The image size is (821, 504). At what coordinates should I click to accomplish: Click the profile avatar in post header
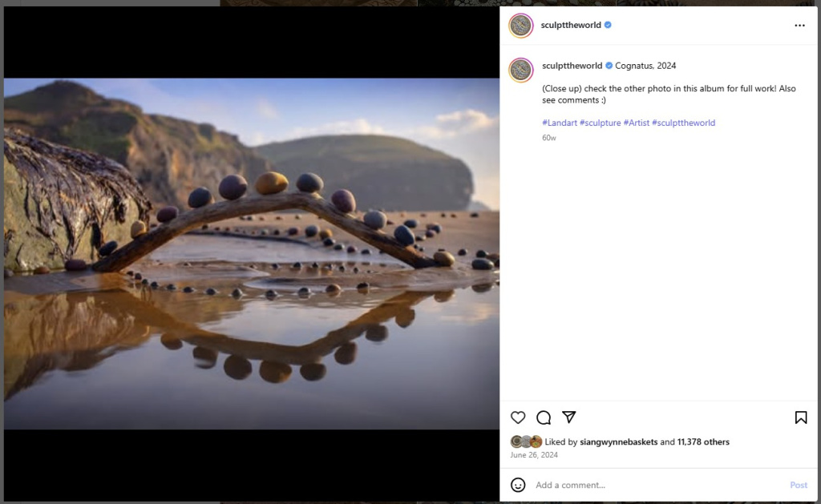click(521, 26)
